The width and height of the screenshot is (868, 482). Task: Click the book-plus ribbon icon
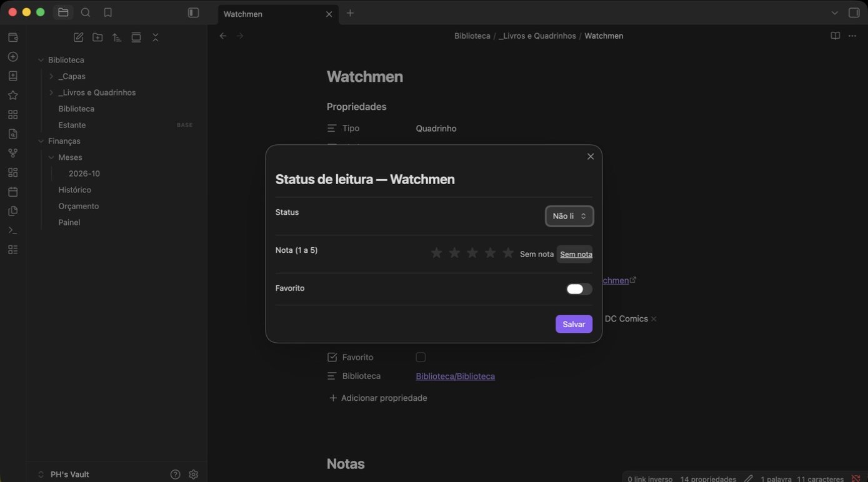pos(12,76)
